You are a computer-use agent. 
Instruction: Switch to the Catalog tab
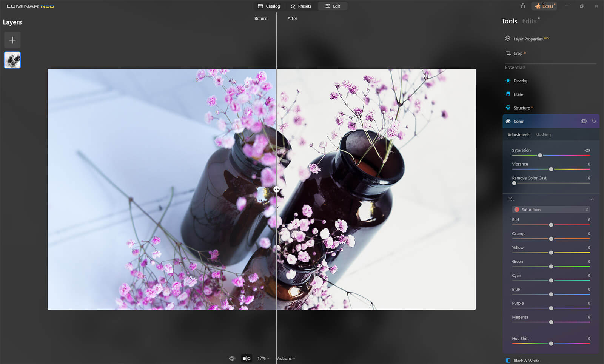[269, 6]
